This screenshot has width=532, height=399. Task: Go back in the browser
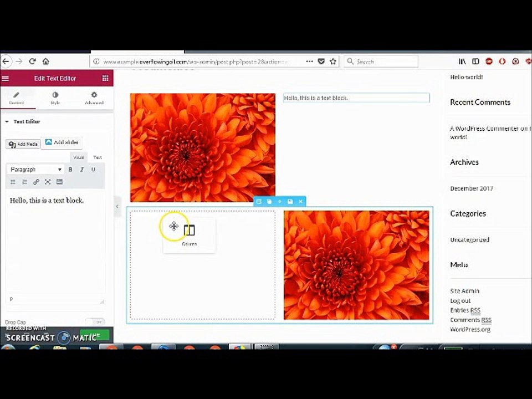pos(6,62)
